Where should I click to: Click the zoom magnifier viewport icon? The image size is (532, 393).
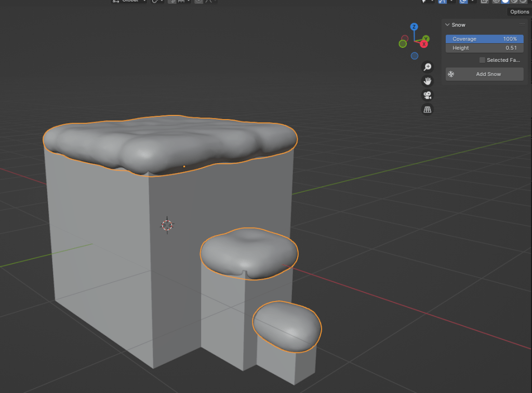pos(428,67)
